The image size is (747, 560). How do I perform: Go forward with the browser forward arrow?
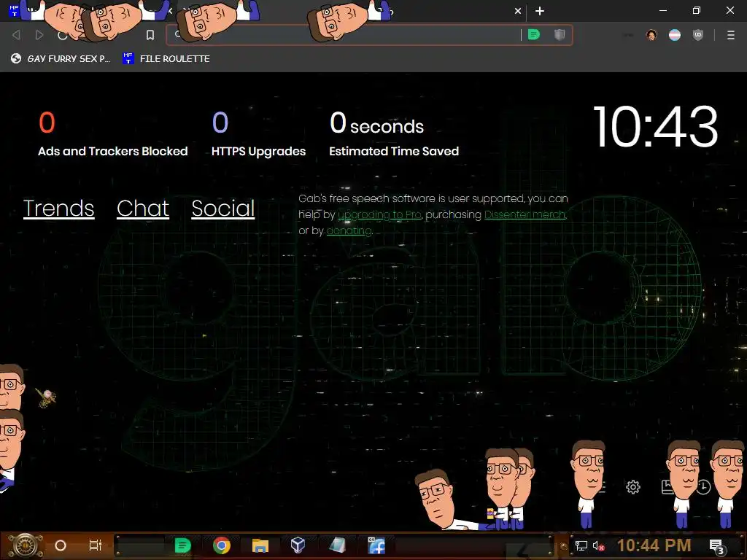click(x=39, y=35)
